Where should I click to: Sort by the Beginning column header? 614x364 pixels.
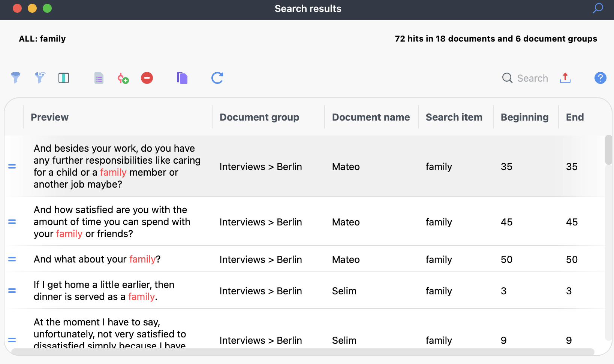tap(525, 117)
